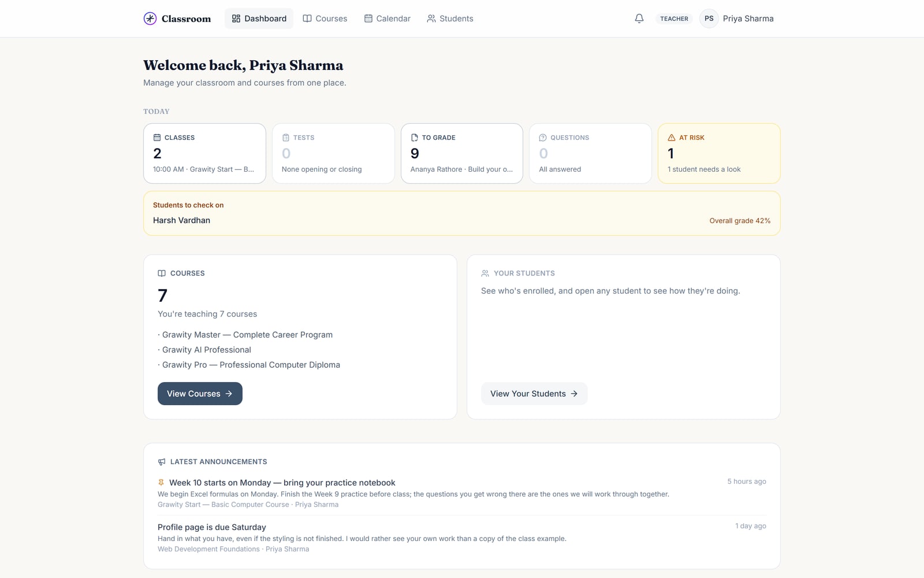924x578 pixels.
Task: Click the megaphone icon by Latest Announcements
Action: point(162,462)
